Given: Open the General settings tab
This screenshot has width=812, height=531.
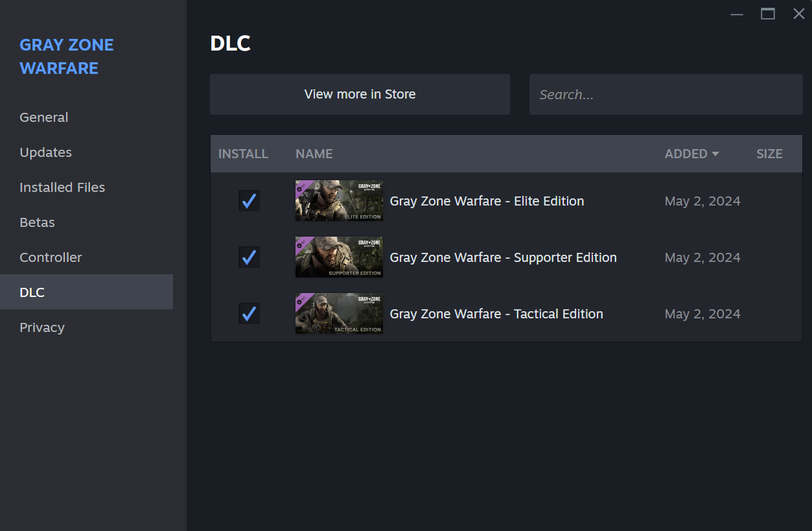Looking at the screenshot, I should pyautogui.click(x=44, y=117).
